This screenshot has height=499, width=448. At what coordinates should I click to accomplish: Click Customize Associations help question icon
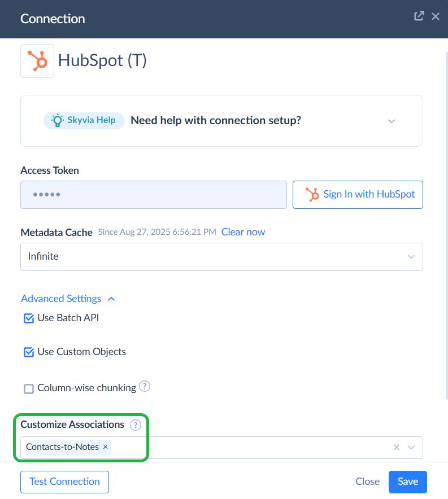[x=135, y=424]
